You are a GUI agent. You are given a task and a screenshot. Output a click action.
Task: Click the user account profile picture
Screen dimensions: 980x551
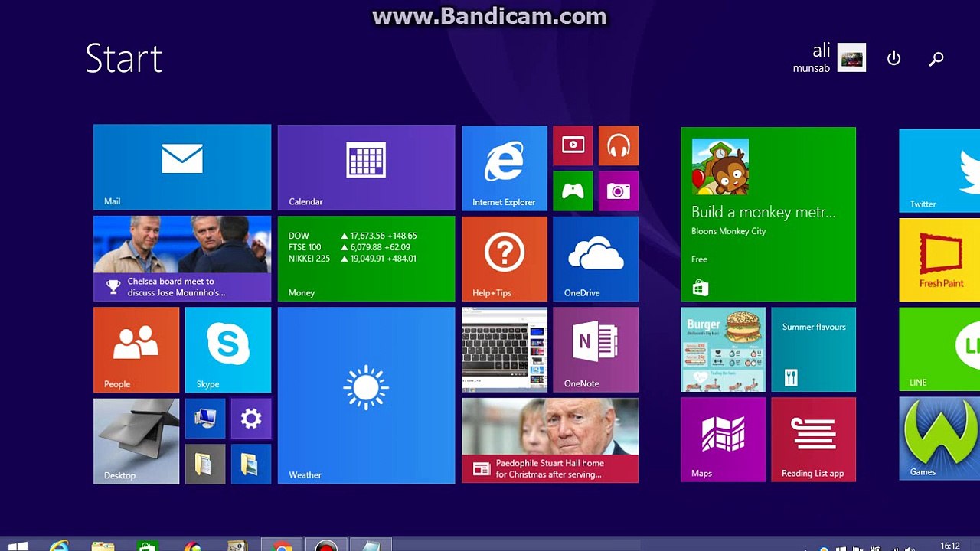(x=851, y=58)
